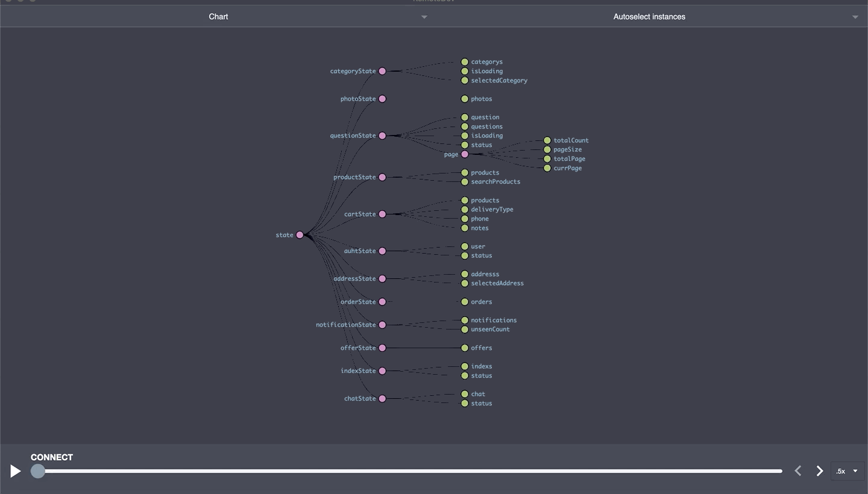This screenshot has width=868, height=494.
Task: Click the timeline slider handle
Action: [38, 471]
